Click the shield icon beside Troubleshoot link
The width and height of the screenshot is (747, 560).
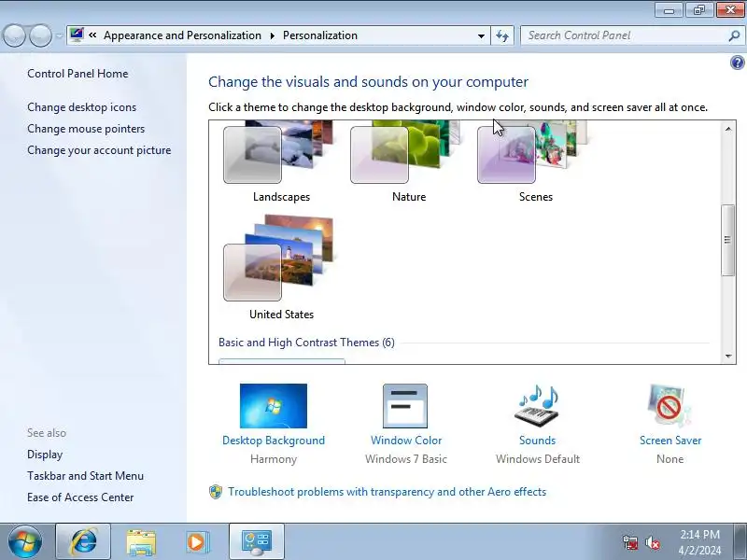point(216,492)
